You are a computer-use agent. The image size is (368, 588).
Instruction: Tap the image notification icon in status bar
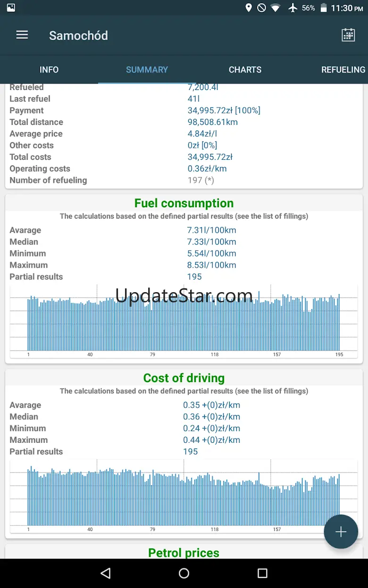pos(11,8)
